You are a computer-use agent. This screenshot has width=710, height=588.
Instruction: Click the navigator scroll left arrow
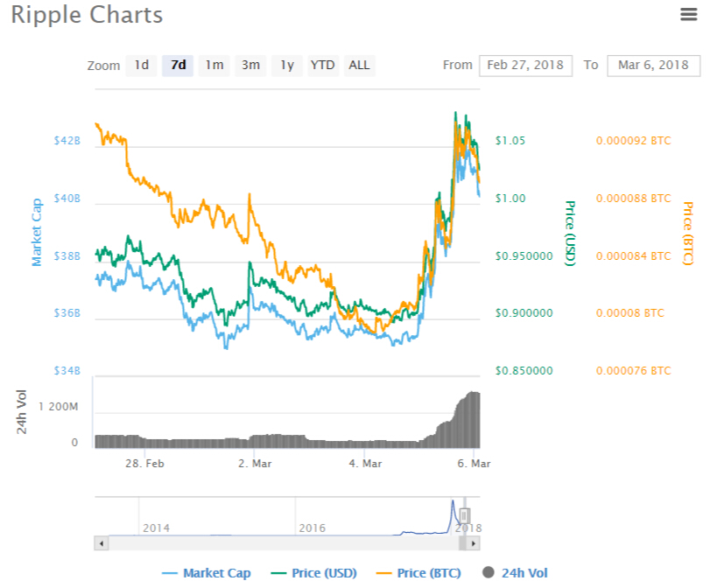[101, 543]
